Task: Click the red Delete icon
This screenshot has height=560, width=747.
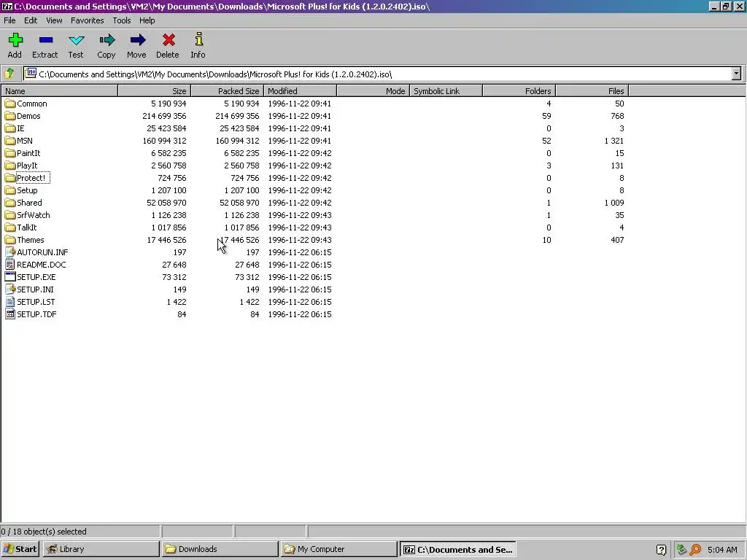Action: click(x=169, y=40)
